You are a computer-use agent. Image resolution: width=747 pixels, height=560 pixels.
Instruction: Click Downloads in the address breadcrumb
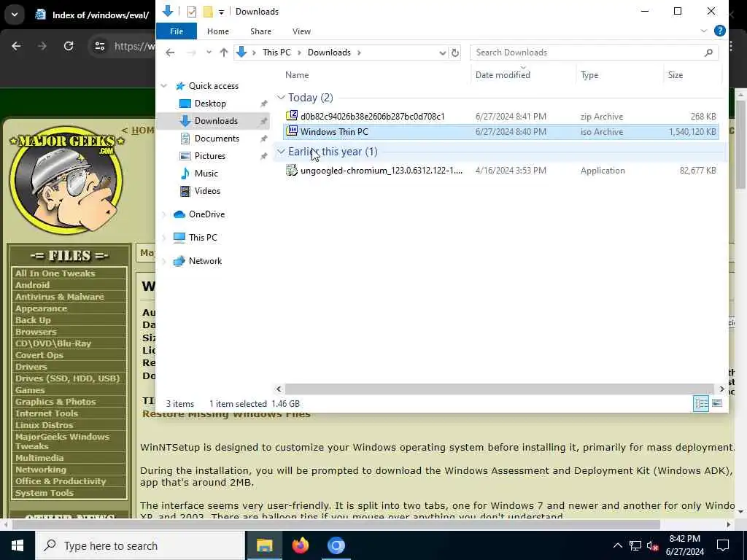329,52
